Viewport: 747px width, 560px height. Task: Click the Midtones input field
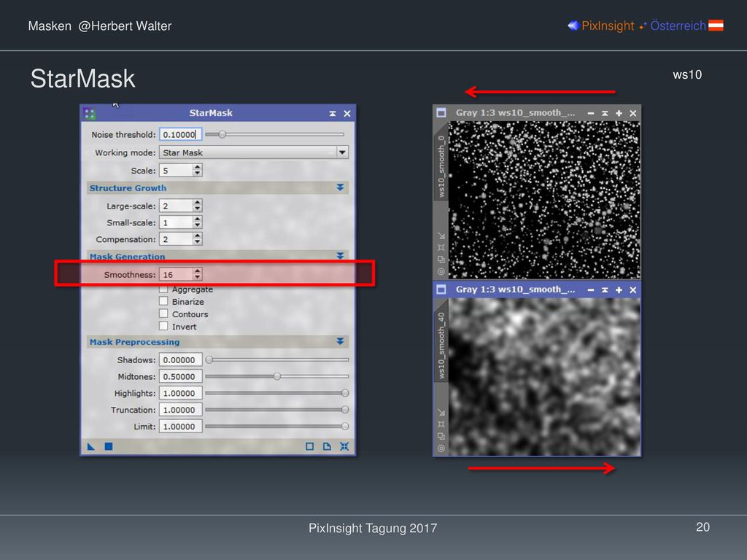coord(180,376)
